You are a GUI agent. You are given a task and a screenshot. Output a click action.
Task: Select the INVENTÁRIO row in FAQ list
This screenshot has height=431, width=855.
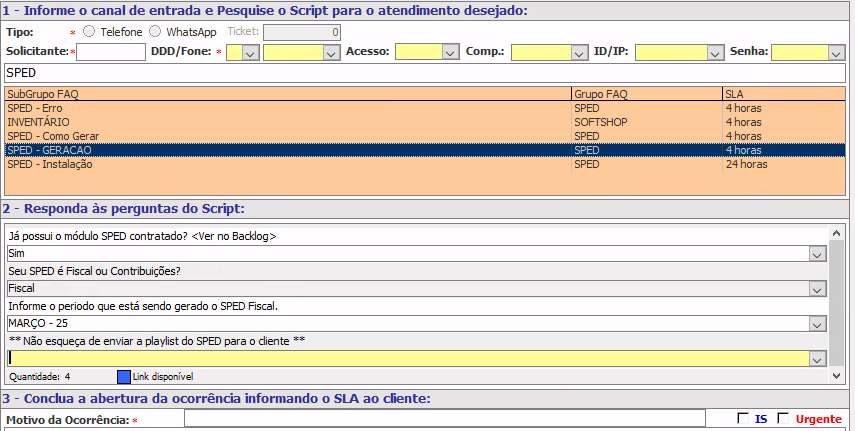pyautogui.click(x=288, y=121)
